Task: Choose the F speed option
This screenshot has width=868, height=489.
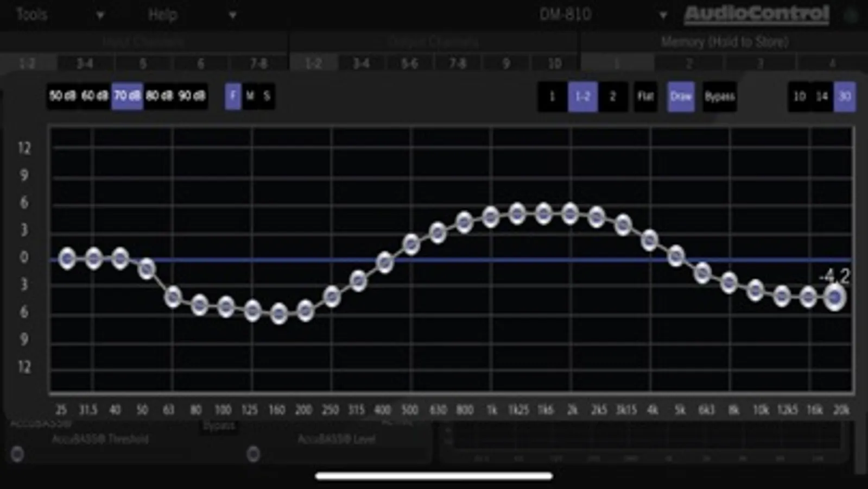Action: (233, 96)
